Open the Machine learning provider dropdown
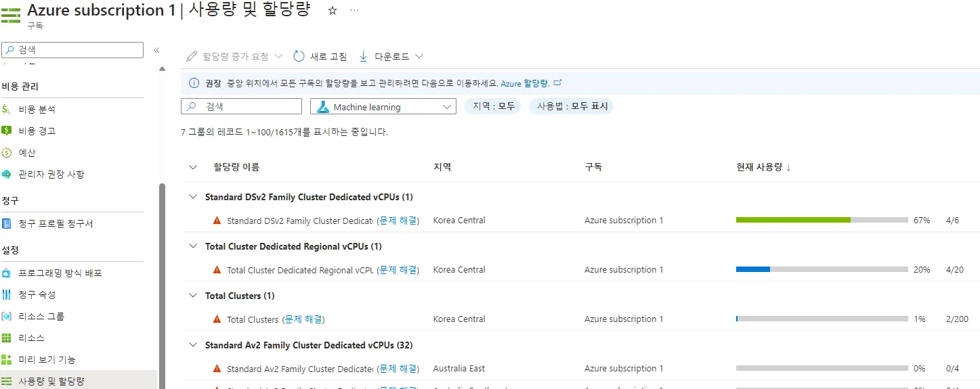This screenshot has height=389, width=980. pyautogui.click(x=383, y=107)
